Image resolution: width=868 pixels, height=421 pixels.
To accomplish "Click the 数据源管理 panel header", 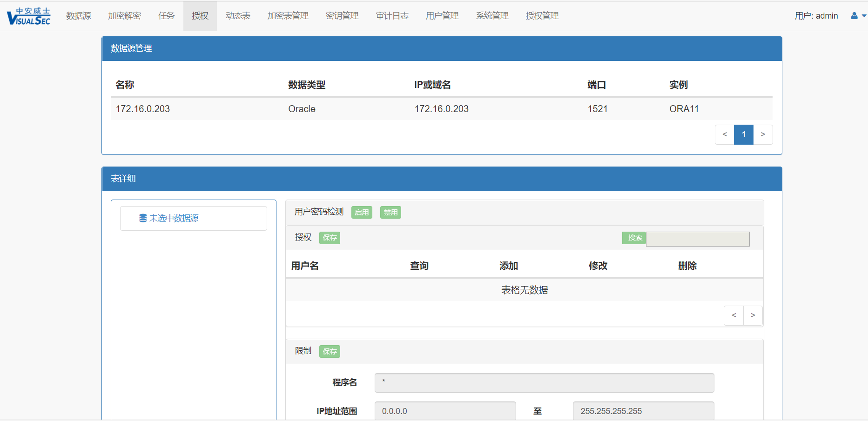I will (442, 48).
